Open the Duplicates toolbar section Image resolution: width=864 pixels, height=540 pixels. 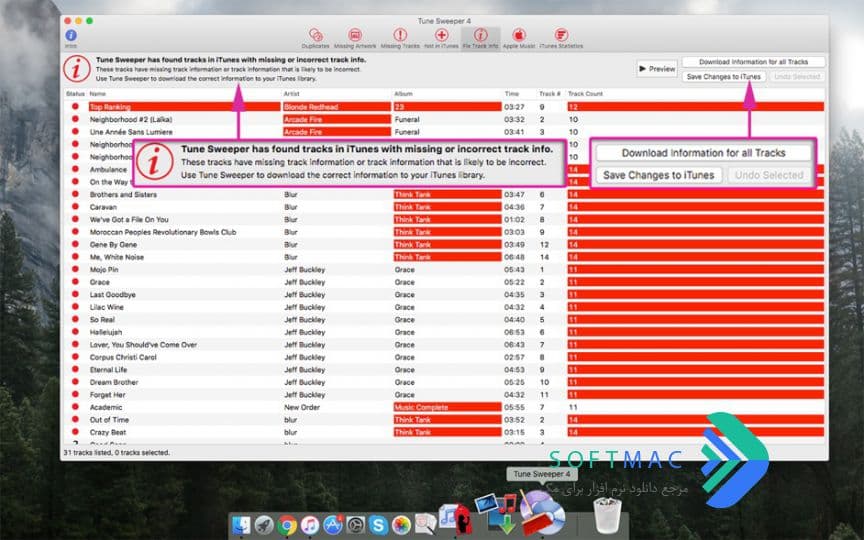click(x=316, y=39)
